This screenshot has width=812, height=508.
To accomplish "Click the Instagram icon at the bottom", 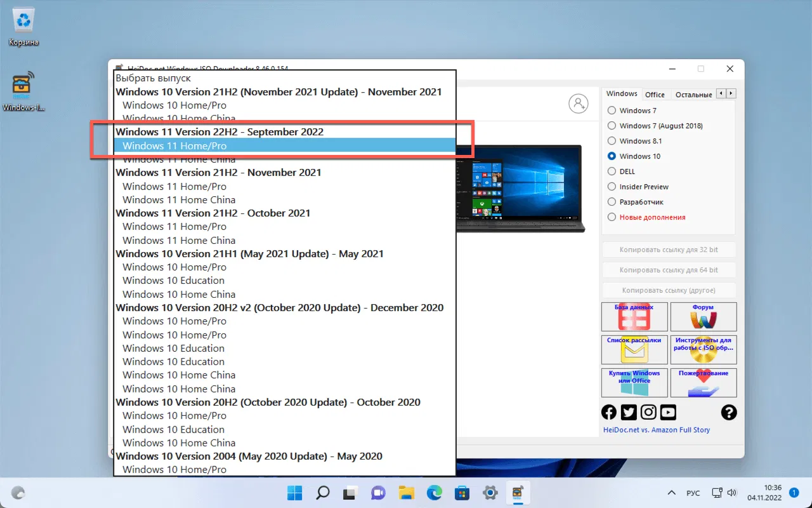I will coord(648,412).
